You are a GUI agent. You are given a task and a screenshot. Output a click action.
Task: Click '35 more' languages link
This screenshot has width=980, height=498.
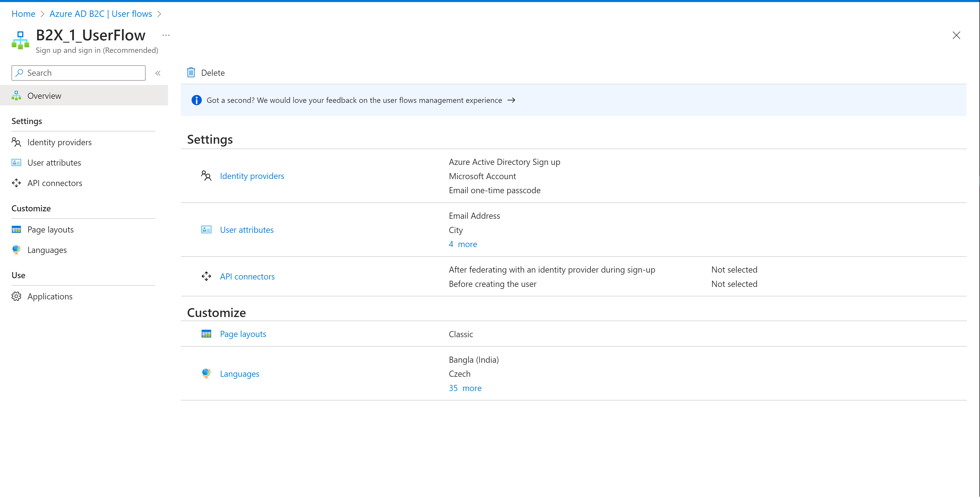(465, 388)
